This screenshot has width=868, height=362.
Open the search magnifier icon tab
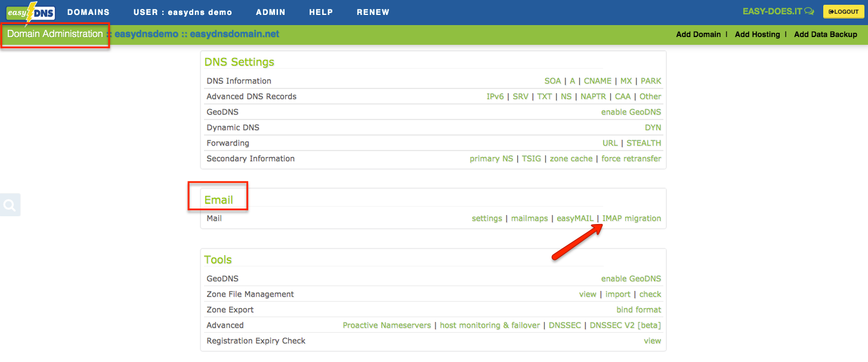coord(10,205)
